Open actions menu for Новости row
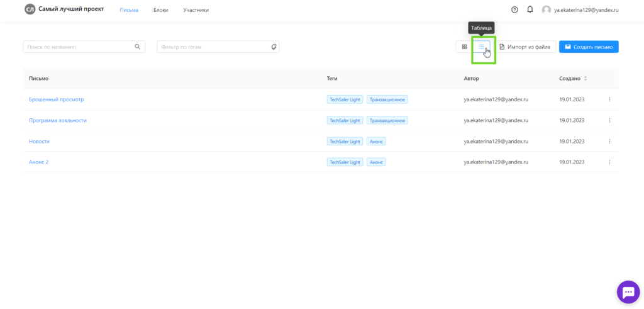Viewport: 644px width, 309px height. 609,142
